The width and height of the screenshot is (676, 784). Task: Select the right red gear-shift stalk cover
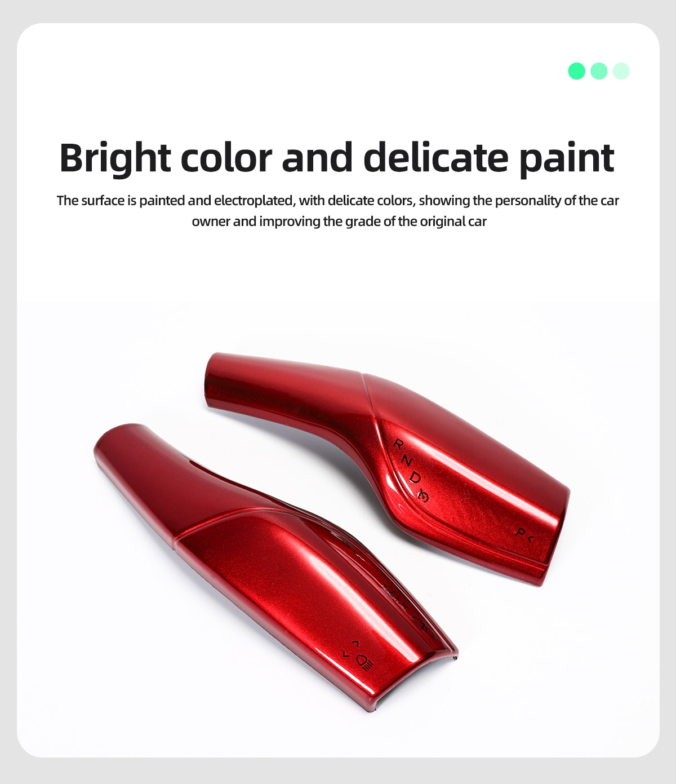pos(387,468)
